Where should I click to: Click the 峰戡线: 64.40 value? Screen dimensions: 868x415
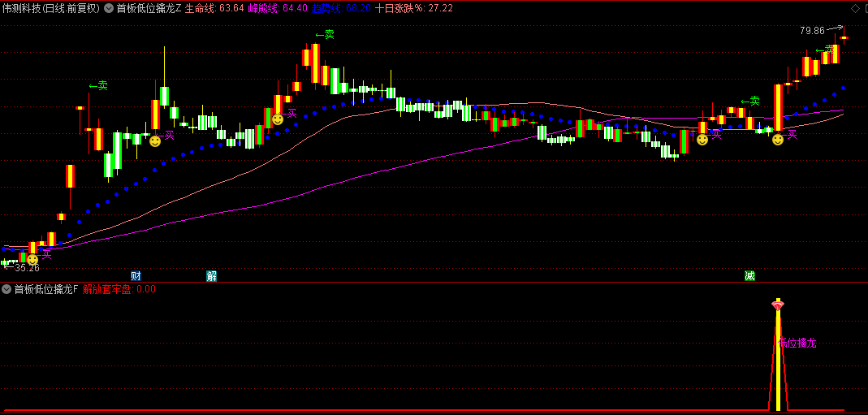click(278, 8)
